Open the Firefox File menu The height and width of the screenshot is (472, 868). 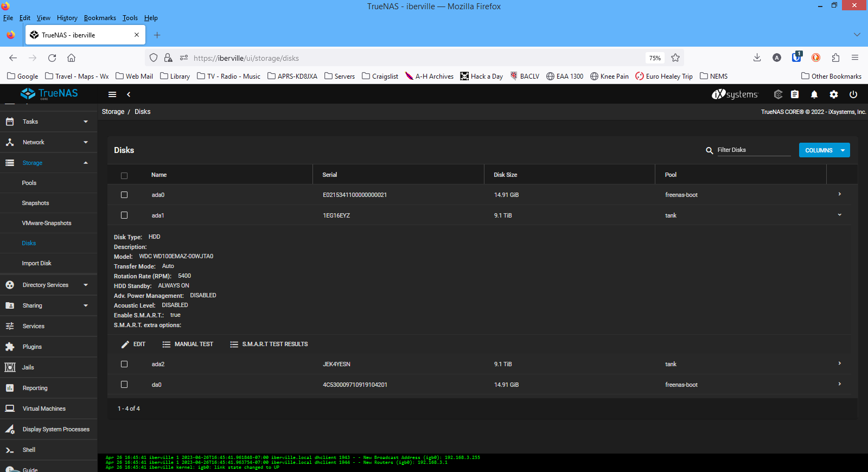pos(8,18)
